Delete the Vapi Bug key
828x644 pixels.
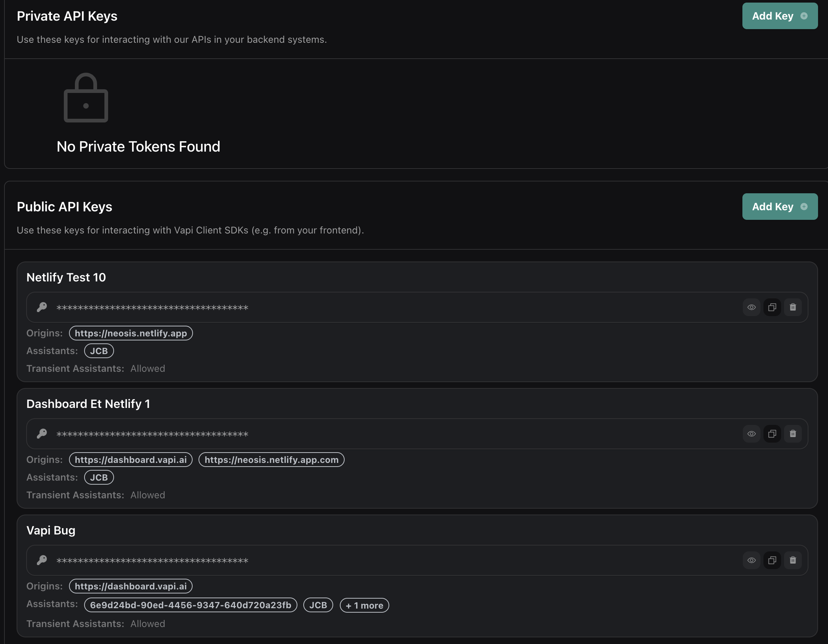coord(792,560)
